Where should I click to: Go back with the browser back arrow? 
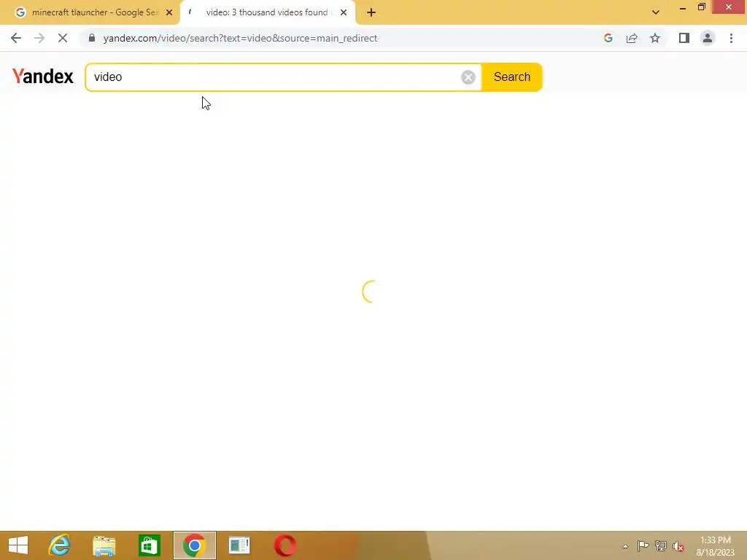(x=16, y=38)
